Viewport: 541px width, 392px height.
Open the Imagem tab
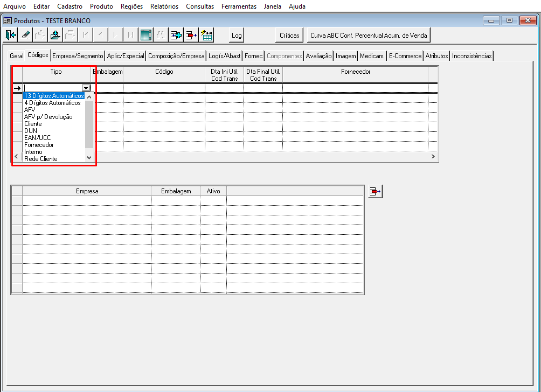tap(346, 56)
